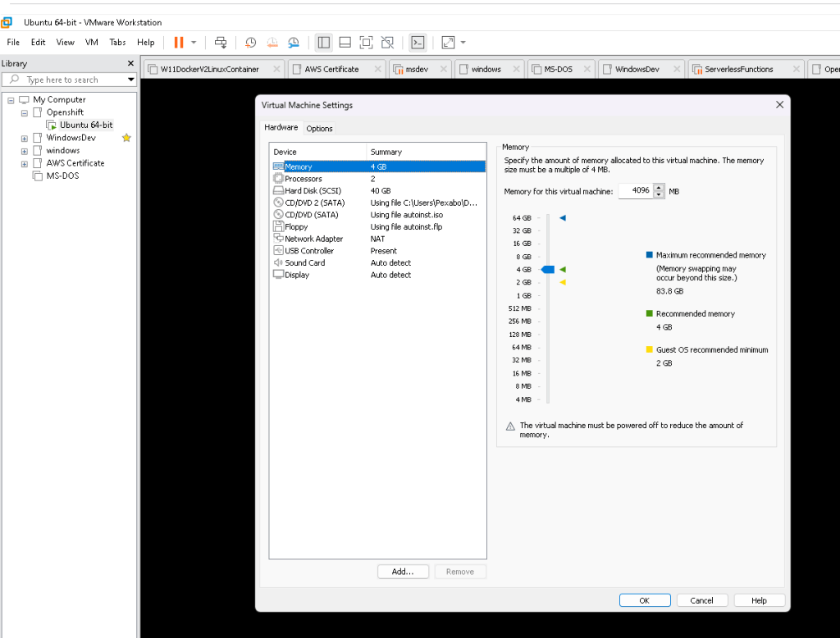Screen dimensions: 840x638
Task: Open the Options tab in Virtual Machine Settings
Action: pyautogui.click(x=319, y=129)
